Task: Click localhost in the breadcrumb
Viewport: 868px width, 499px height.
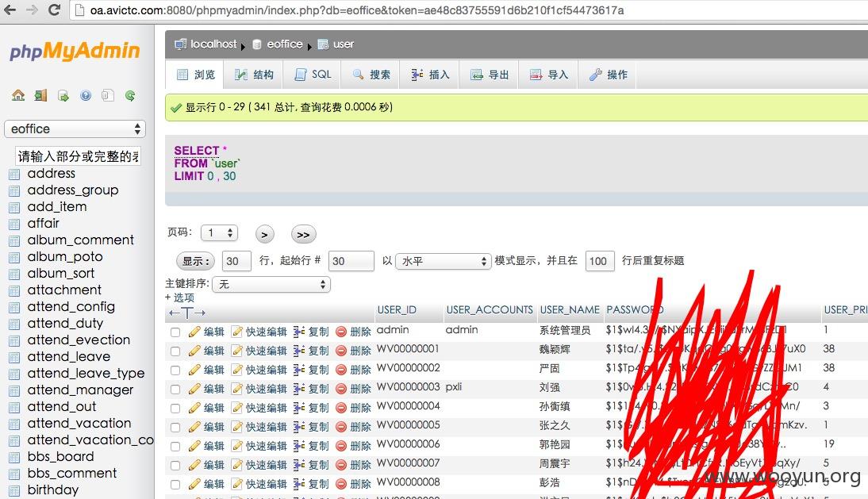Action: point(213,44)
